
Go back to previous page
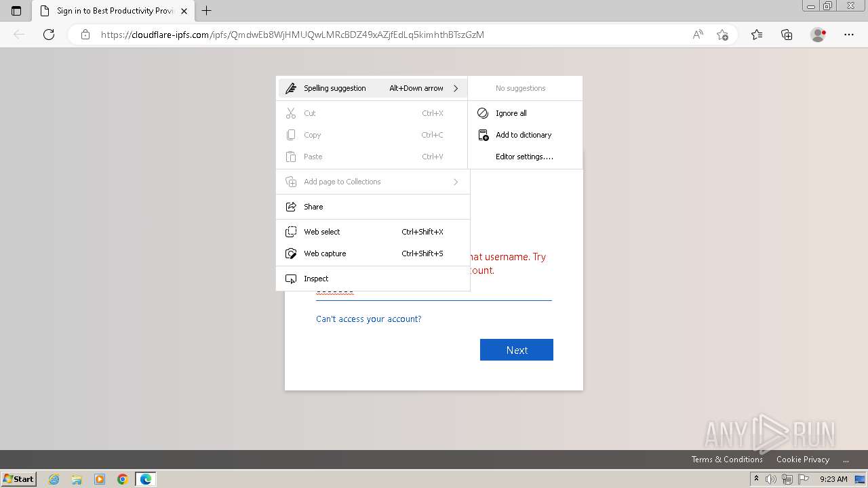point(19,35)
